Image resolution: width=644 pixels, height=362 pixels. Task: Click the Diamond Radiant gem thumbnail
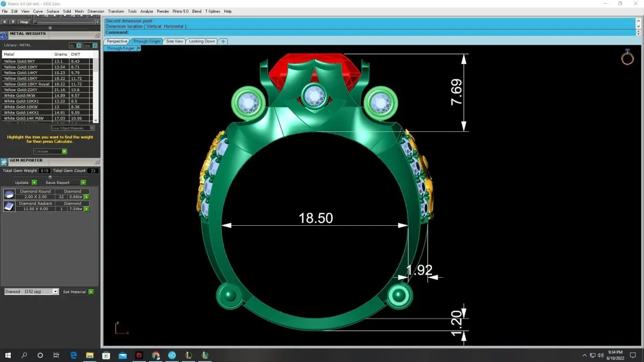tap(9, 206)
